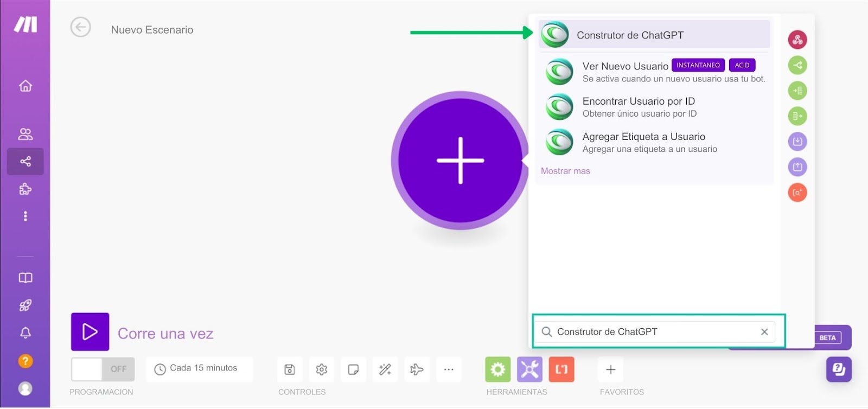The height and width of the screenshot is (409, 868).
Task: Open the purple chat help widget
Action: click(x=839, y=369)
